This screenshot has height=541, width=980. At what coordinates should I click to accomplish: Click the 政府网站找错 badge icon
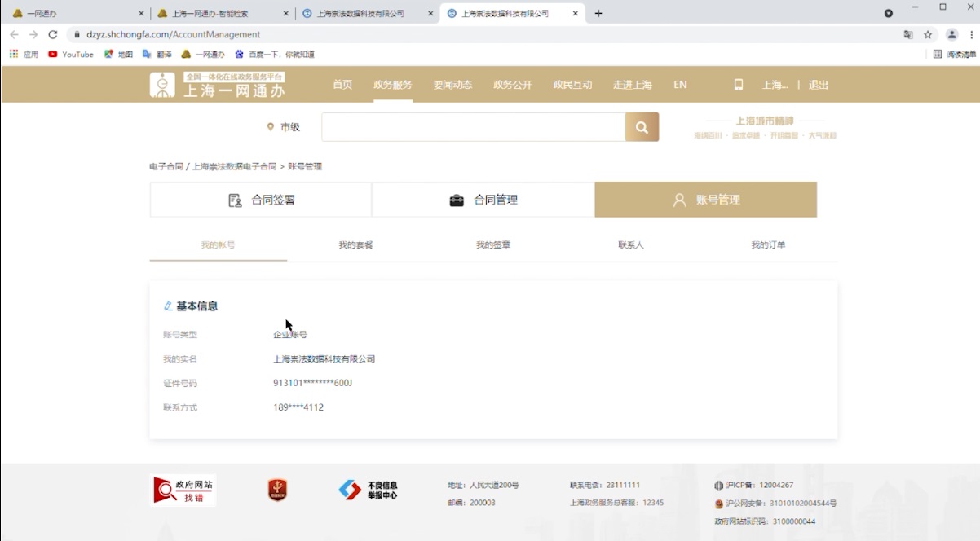coord(183,490)
